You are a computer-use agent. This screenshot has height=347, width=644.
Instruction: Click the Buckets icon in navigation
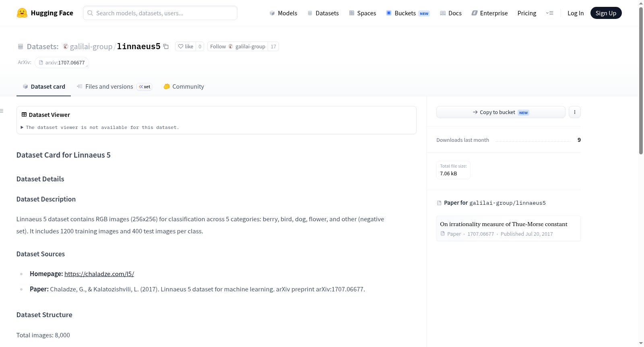(389, 13)
